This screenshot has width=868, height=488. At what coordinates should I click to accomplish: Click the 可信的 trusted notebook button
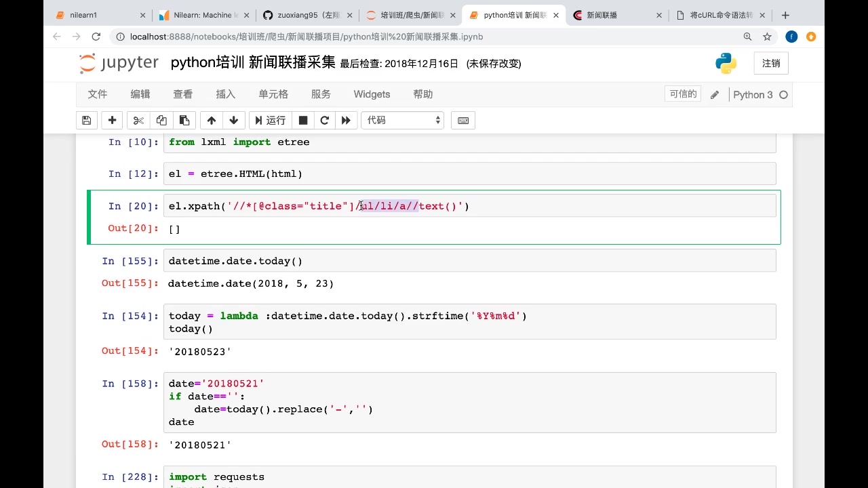[683, 94]
